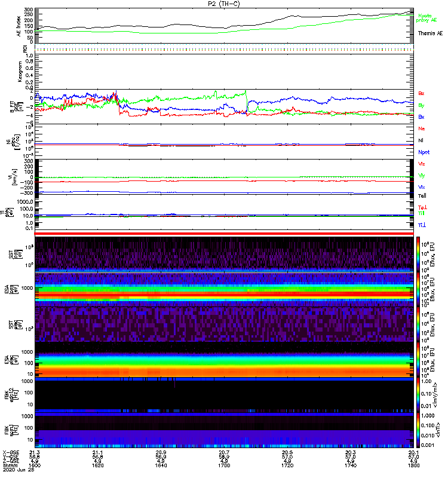Screen dimensions: 448x478
Task: Click the blue "Bx" legend label
Action: (421, 117)
